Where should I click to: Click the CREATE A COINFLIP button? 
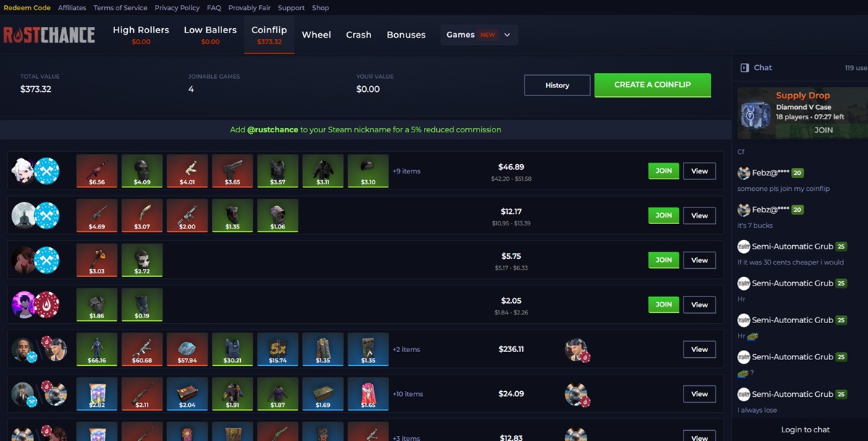coord(652,85)
